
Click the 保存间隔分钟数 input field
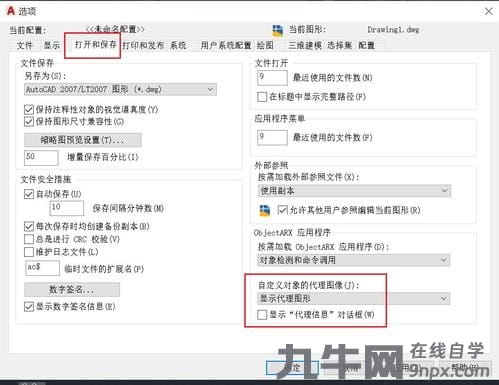click(x=66, y=208)
